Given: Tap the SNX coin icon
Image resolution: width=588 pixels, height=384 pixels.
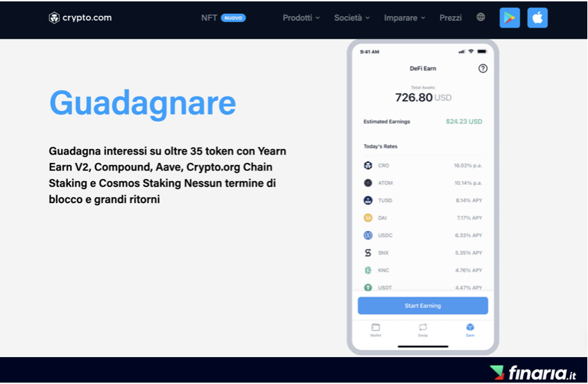Looking at the screenshot, I should tap(368, 253).
